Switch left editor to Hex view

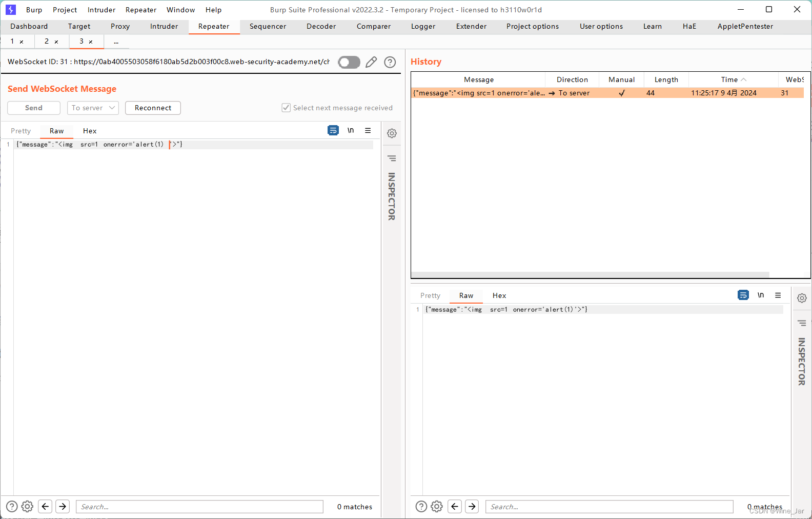click(90, 131)
